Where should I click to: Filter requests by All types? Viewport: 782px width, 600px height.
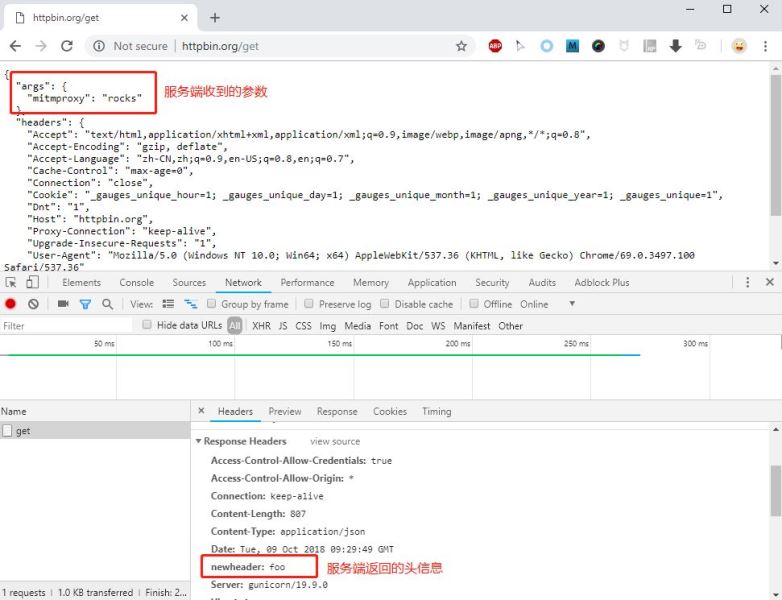(235, 326)
